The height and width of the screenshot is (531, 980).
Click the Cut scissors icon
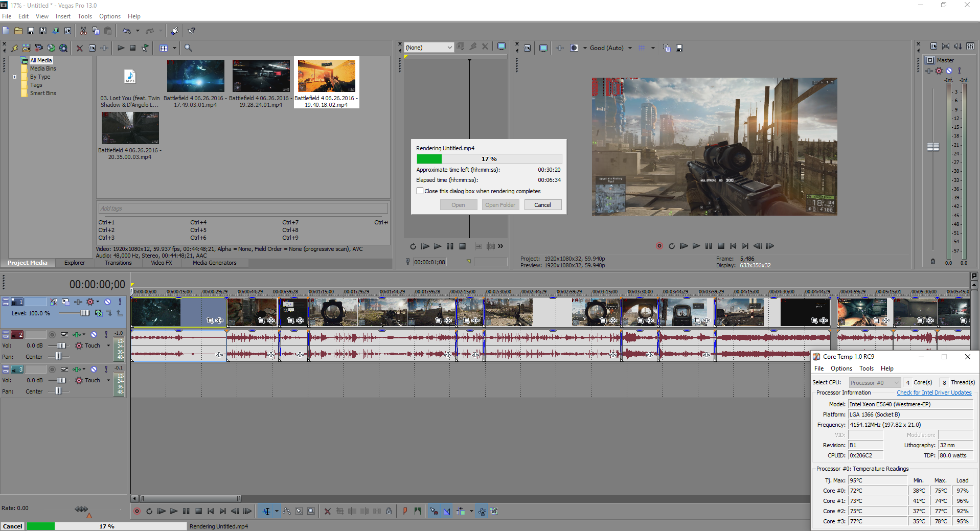pyautogui.click(x=83, y=31)
